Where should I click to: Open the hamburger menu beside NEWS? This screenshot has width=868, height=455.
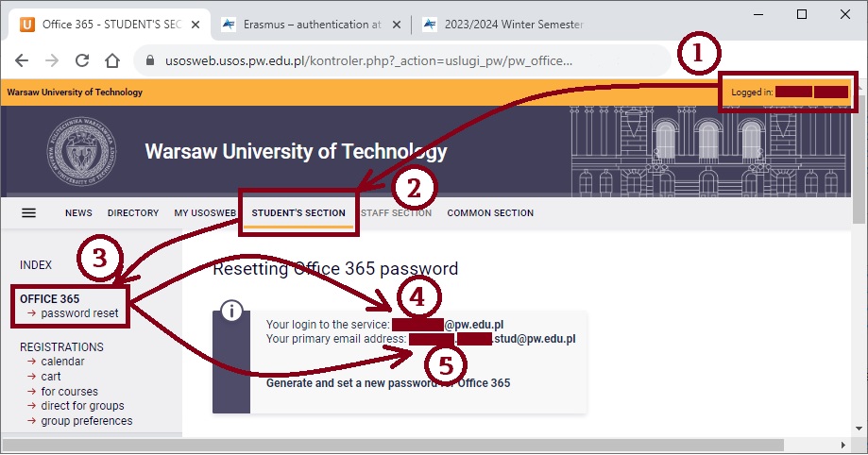(x=28, y=213)
